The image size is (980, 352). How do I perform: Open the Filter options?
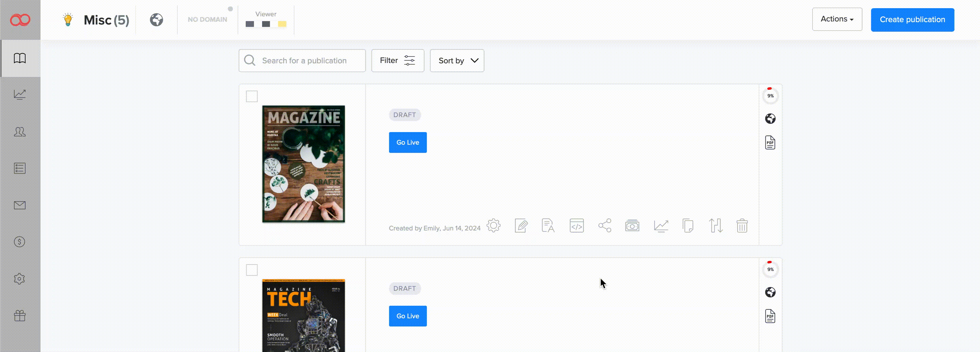(398, 61)
